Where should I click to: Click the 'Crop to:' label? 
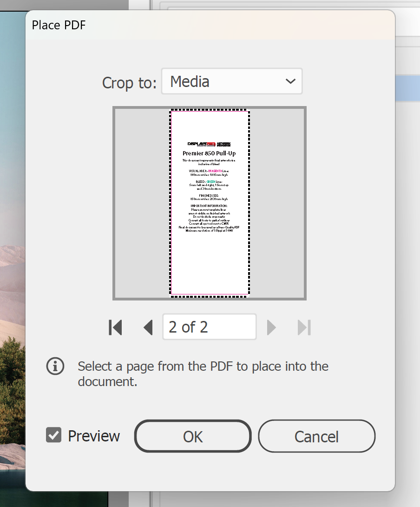(129, 83)
